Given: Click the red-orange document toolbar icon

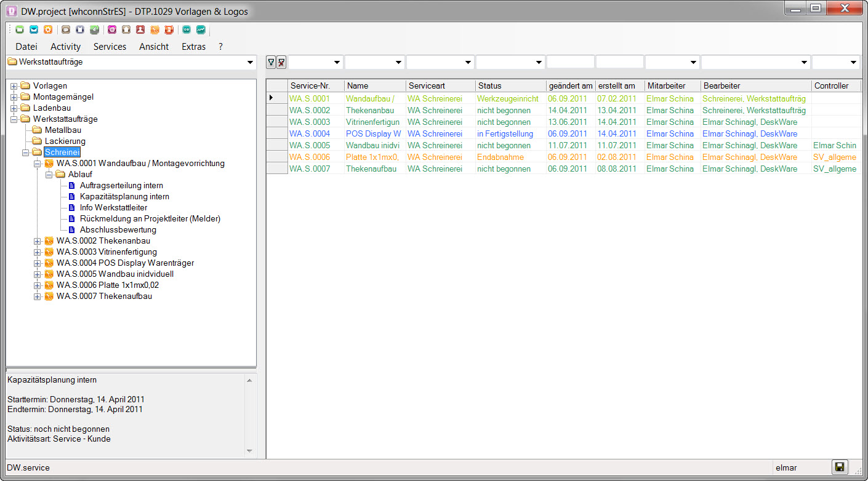Looking at the screenshot, I should point(169,30).
